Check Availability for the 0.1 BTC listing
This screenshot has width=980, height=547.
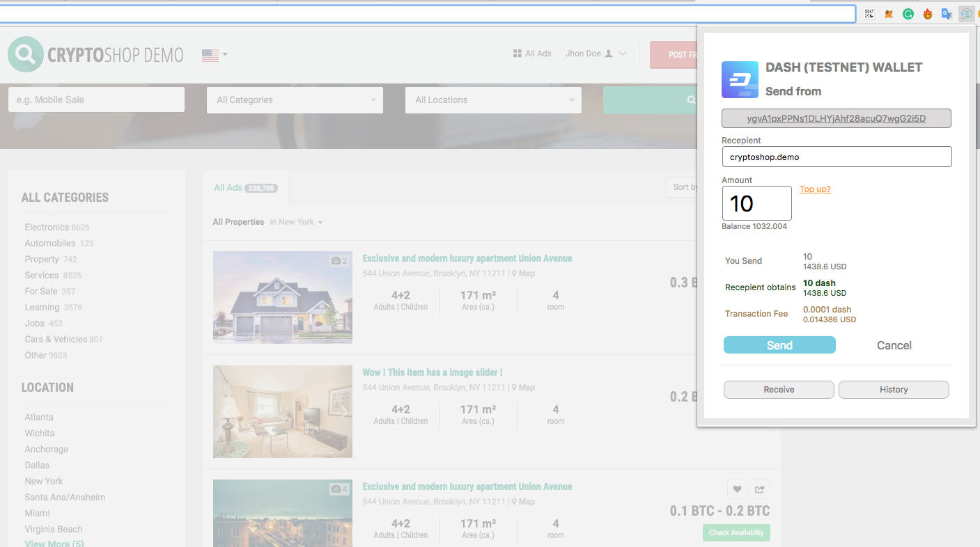click(x=736, y=532)
